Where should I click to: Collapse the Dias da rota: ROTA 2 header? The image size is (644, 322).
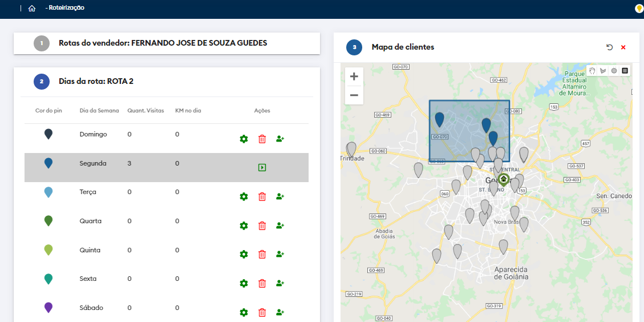tap(96, 82)
